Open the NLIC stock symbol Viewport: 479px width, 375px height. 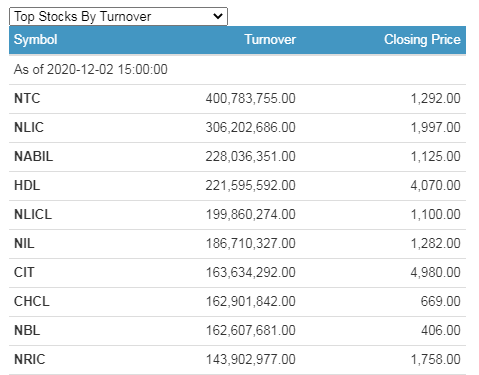point(29,128)
